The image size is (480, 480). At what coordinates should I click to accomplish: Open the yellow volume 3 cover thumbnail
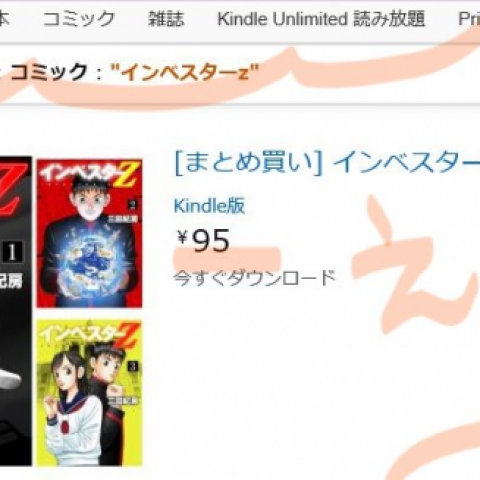89,393
